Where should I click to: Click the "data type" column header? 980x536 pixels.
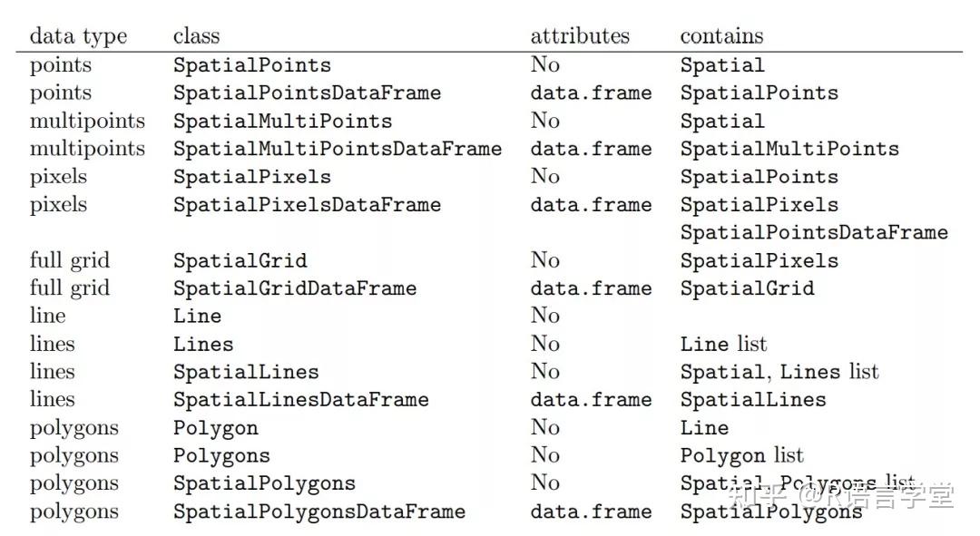[x=78, y=36]
